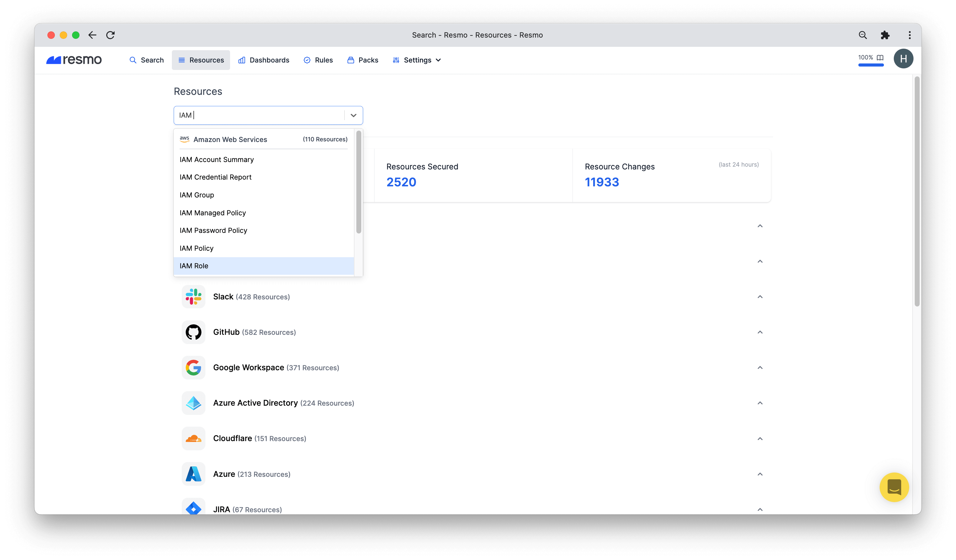956x560 pixels.
Task: Click the GitHub logo icon
Action: pos(193,332)
